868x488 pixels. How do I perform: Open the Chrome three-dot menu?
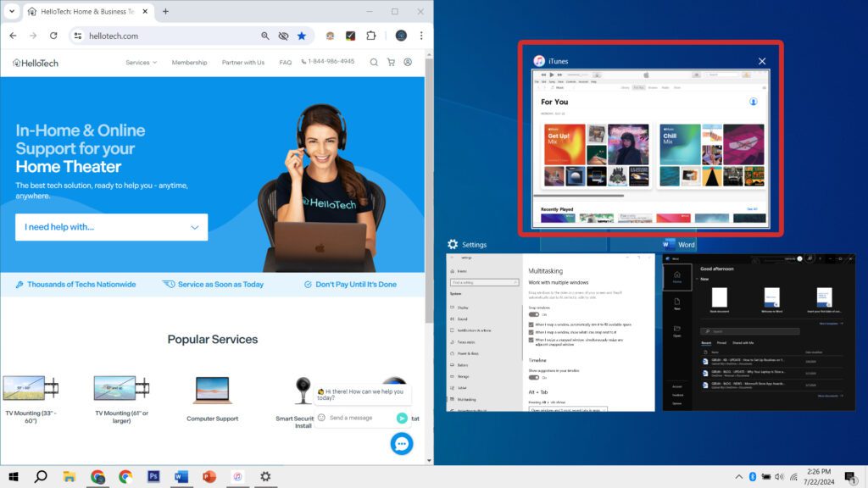(x=421, y=36)
